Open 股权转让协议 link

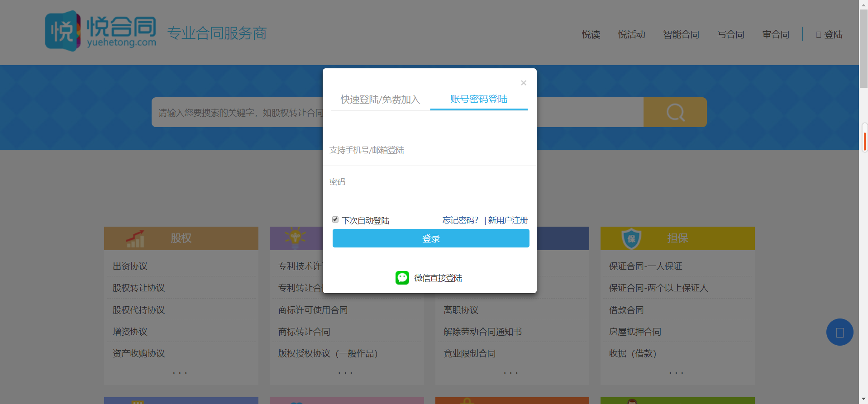138,288
